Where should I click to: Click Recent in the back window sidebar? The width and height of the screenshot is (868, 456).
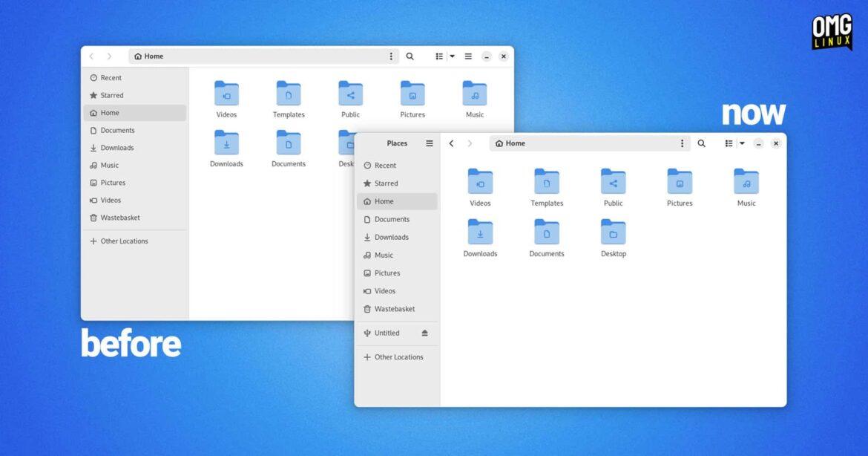coord(111,78)
